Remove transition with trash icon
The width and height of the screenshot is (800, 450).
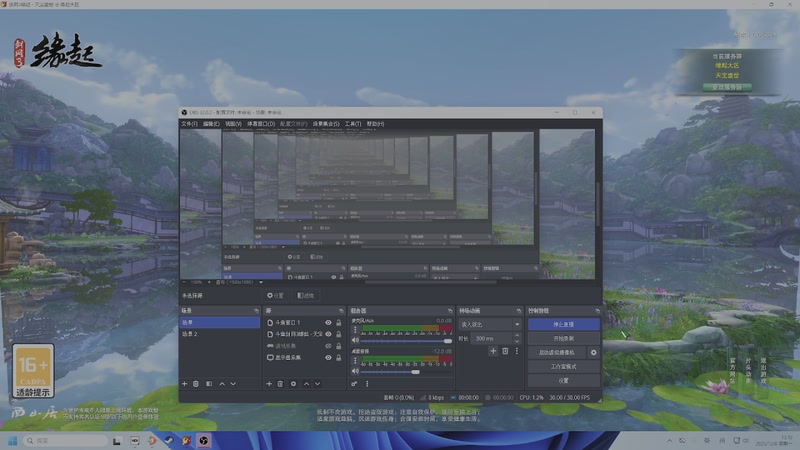(x=505, y=351)
